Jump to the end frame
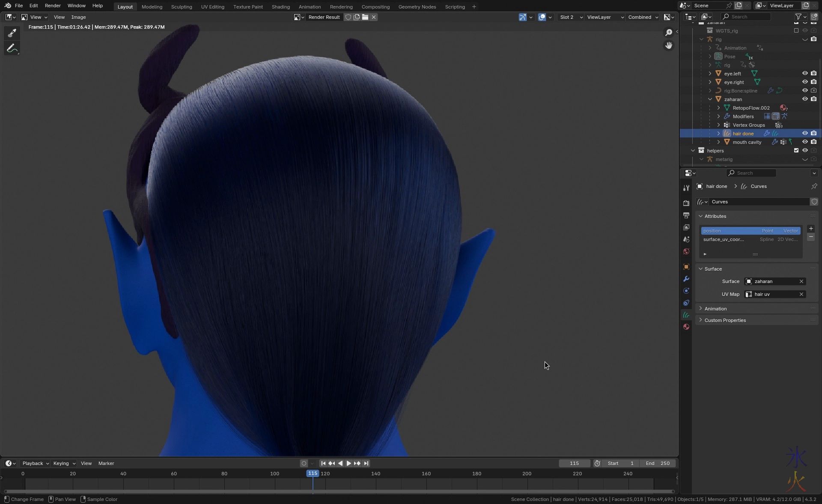The height and width of the screenshot is (504, 822). [x=366, y=463]
